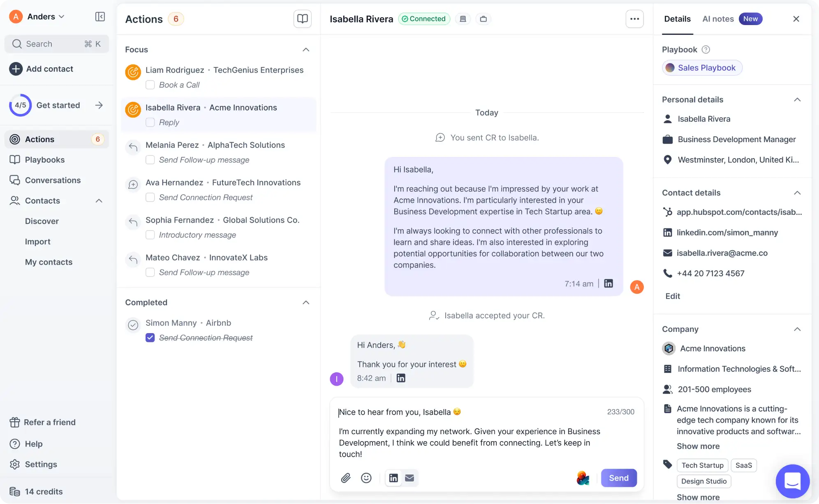Switch to the AI notes tab
819x504 pixels.
click(x=718, y=19)
